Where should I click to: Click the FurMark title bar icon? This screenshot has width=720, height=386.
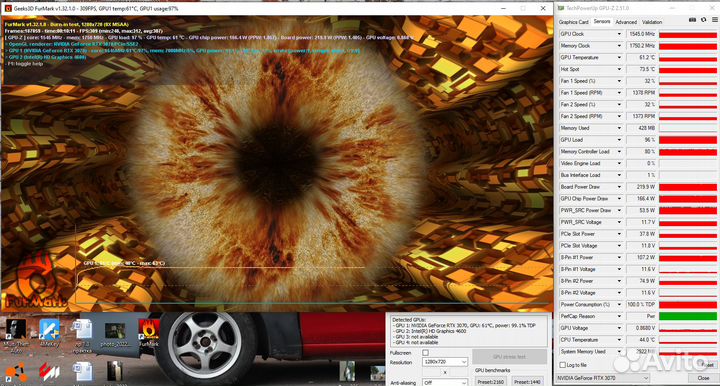click(x=8, y=8)
